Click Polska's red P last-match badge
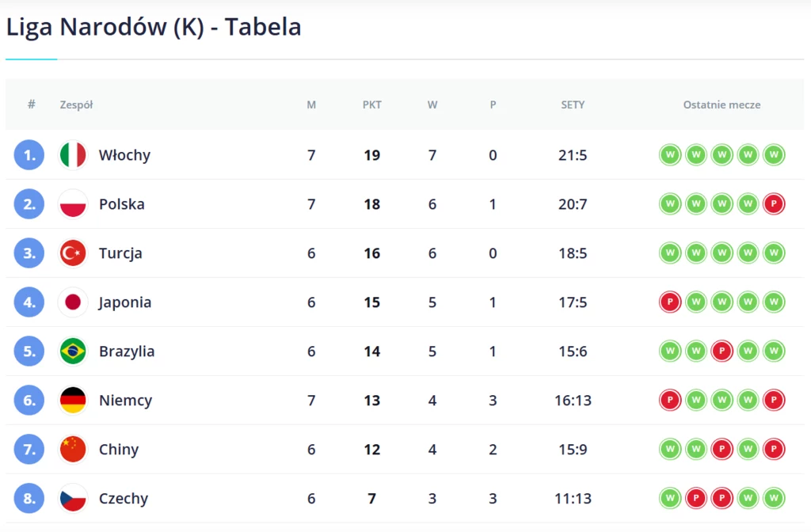 pos(774,203)
